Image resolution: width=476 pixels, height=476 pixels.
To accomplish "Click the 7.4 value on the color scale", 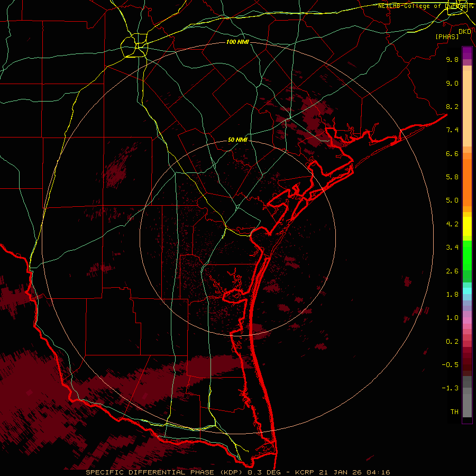I will pyautogui.click(x=452, y=130).
